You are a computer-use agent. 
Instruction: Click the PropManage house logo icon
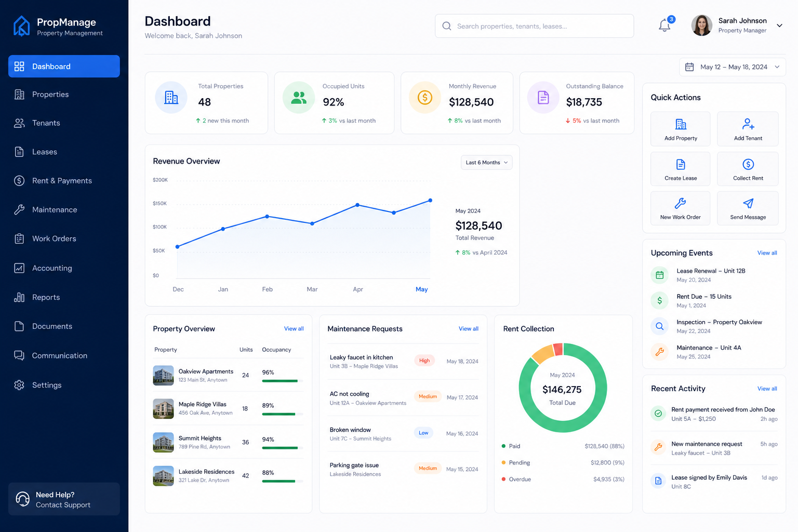[21, 26]
